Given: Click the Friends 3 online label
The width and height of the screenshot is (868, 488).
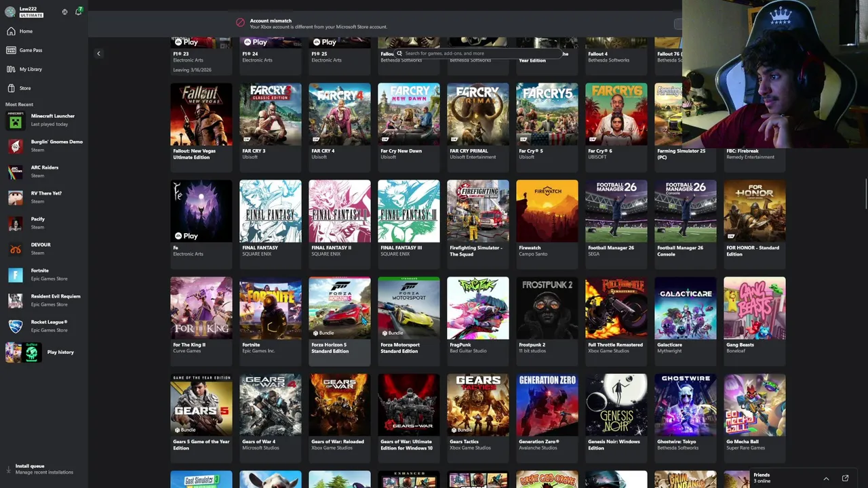Looking at the screenshot, I should click(762, 478).
